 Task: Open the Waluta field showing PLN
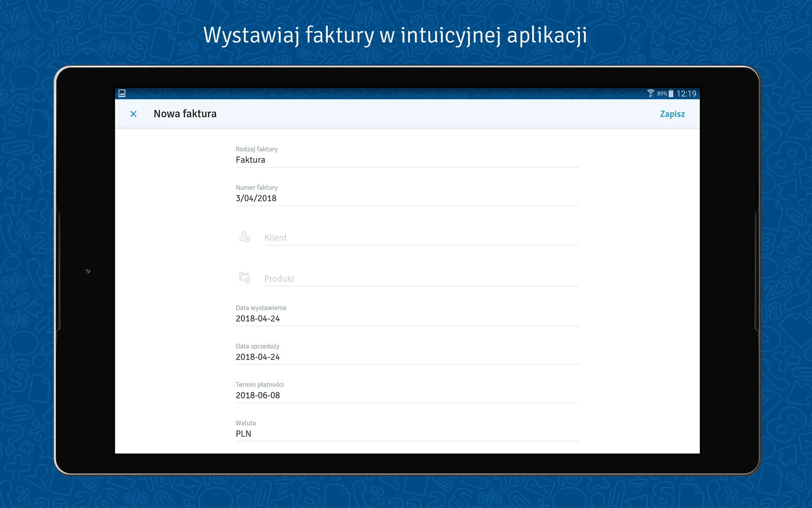pos(407,430)
